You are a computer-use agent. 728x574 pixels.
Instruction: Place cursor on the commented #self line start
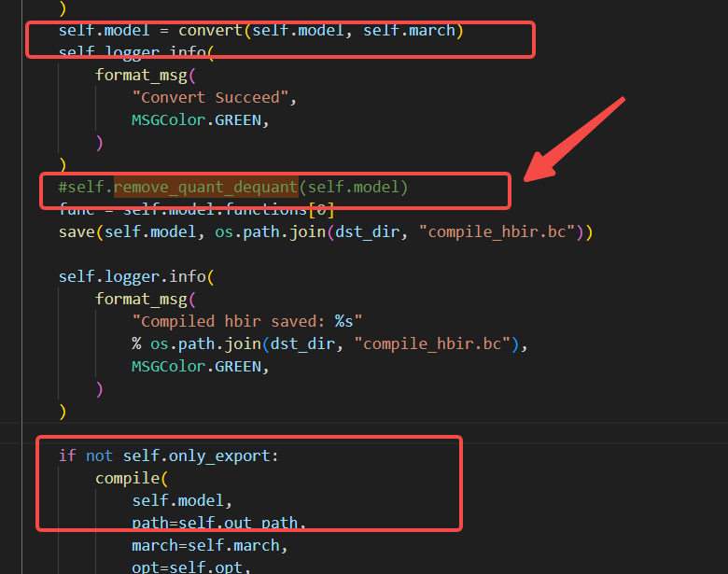[62, 187]
